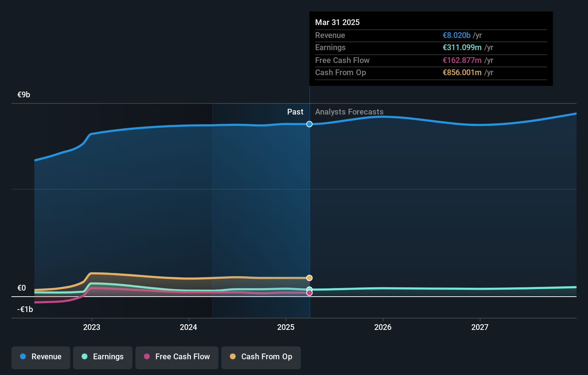
Task: Click the Analysts Forecasts label
Action: click(x=349, y=112)
